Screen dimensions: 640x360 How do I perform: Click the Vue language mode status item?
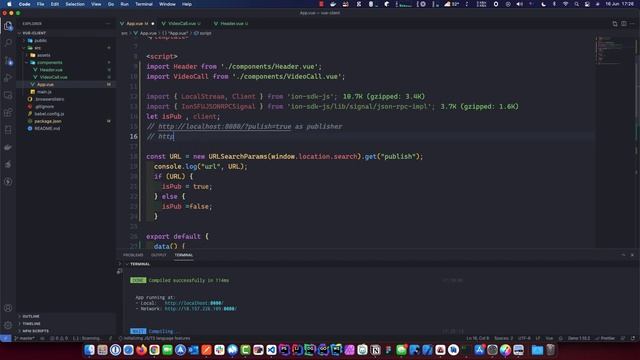click(549, 338)
